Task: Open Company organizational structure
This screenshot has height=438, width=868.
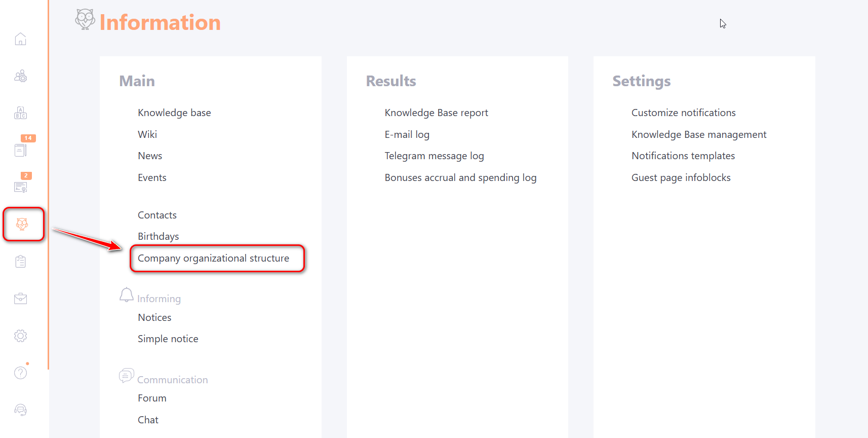Action: click(x=213, y=259)
